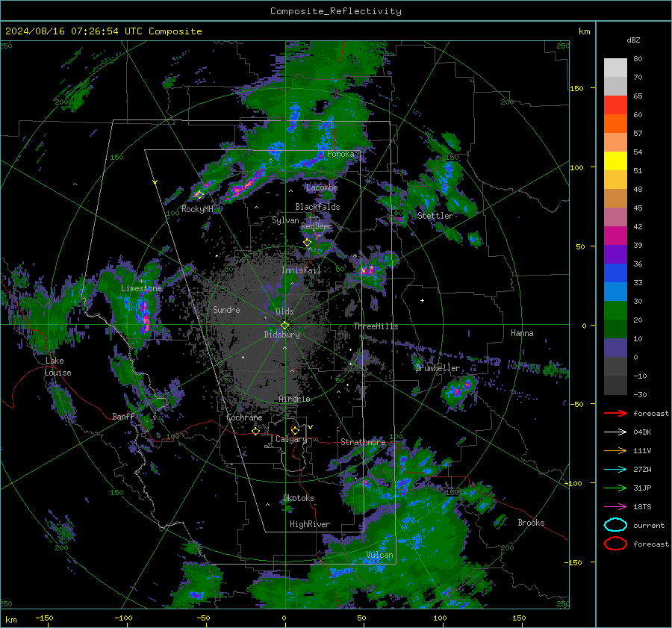
Task: Click the magenta 18TS arrow in legend
Action: [615, 507]
